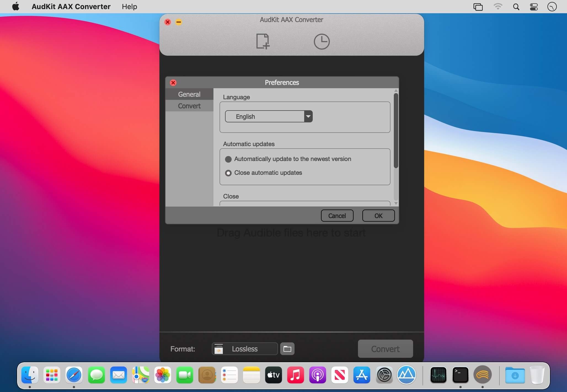Switch to the General preferences tab
The width and height of the screenshot is (567, 392).
click(189, 94)
